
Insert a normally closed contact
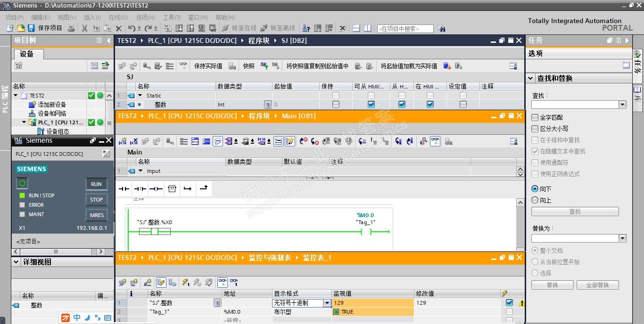[x=140, y=189]
